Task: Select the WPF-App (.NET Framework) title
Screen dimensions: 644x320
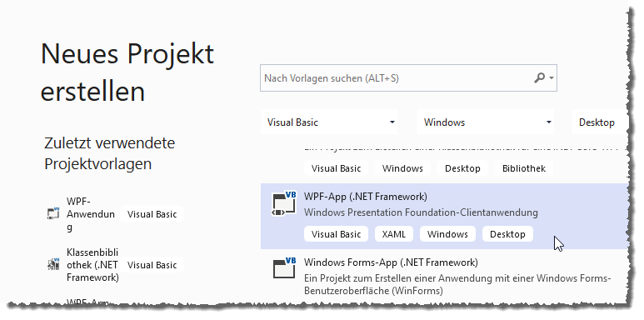Action: (366, 197)
